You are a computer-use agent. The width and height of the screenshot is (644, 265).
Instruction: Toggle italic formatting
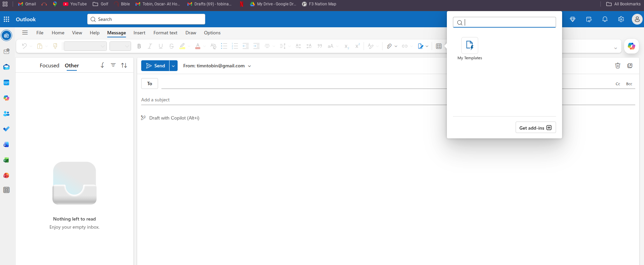click(150, 46)
